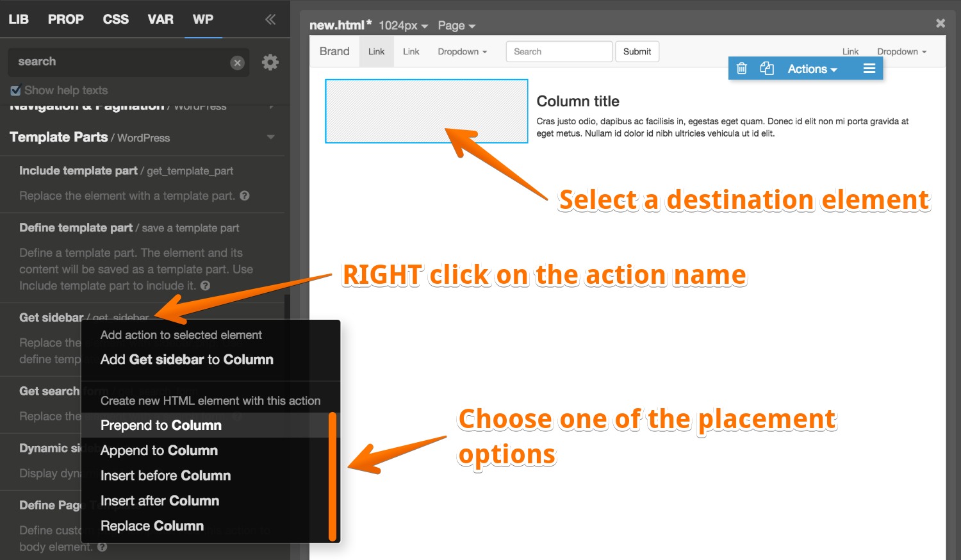Click the Include template part action
The height and width of the screenshot is (560, 961).
78,170
